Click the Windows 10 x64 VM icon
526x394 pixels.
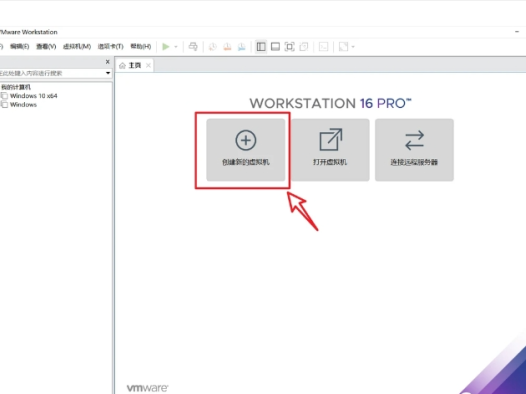click(x=4, y=96)
